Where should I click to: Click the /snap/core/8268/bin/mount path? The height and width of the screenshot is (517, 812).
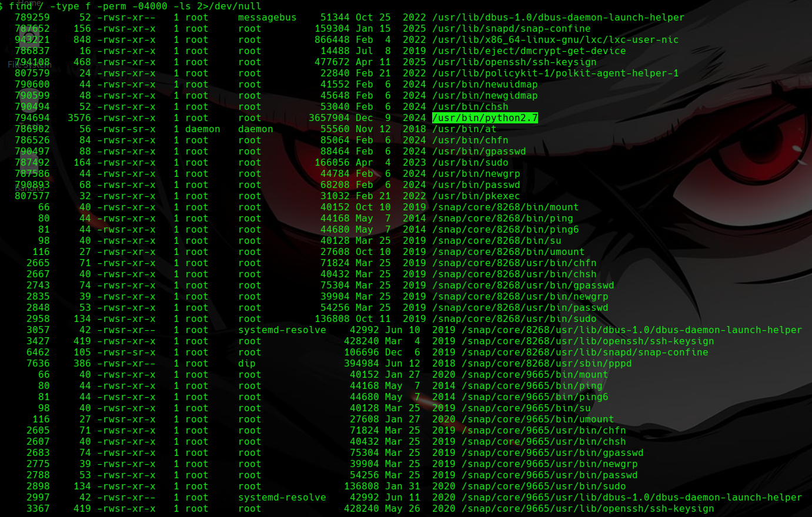[x=506, y=207]
